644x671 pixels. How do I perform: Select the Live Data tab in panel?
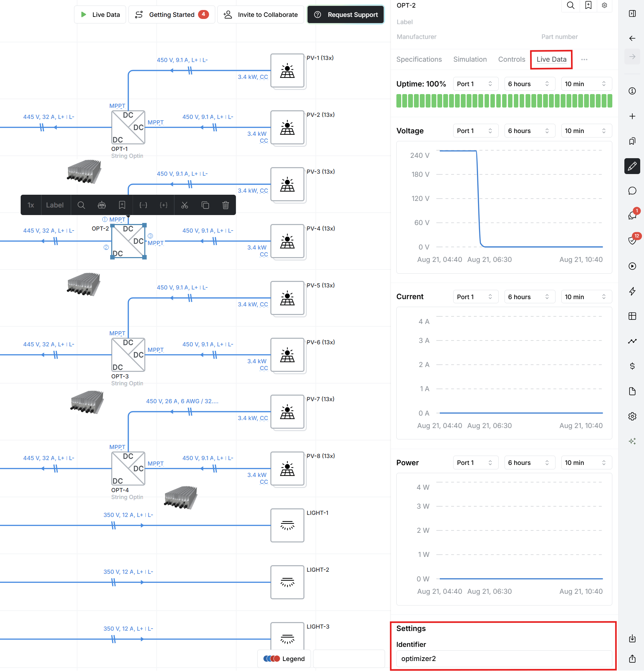pos(551,59)
